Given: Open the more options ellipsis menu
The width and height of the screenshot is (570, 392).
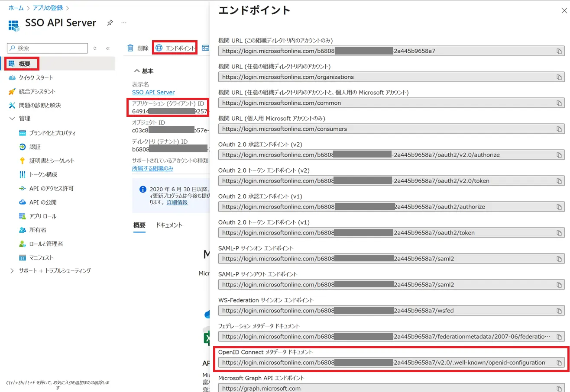Looking at the screenshot, I should point(124,22).
